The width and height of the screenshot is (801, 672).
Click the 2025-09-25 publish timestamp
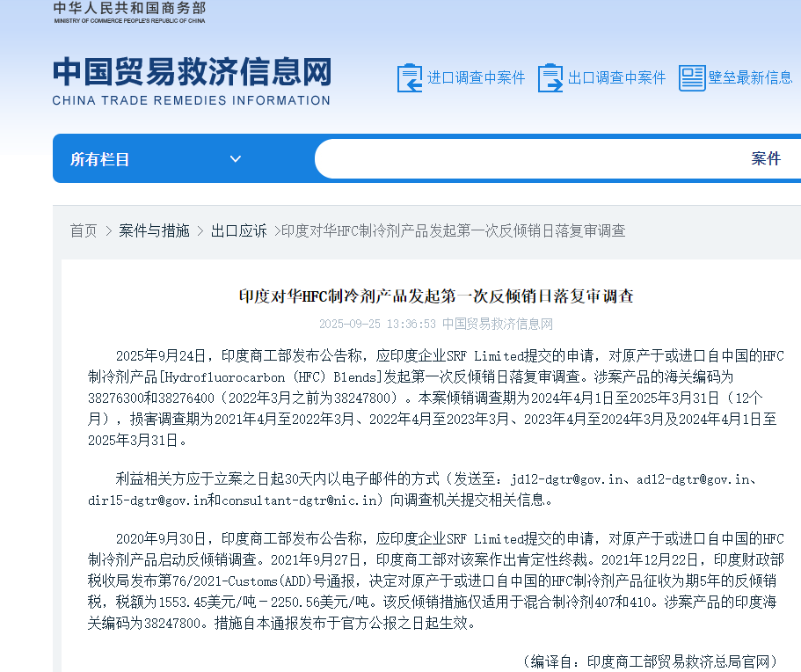tap(377, 324)
